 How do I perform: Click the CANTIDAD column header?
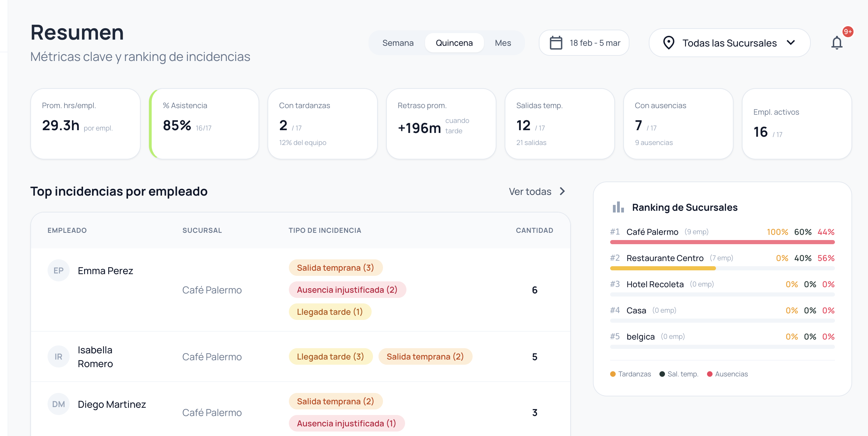coord(534,230)
